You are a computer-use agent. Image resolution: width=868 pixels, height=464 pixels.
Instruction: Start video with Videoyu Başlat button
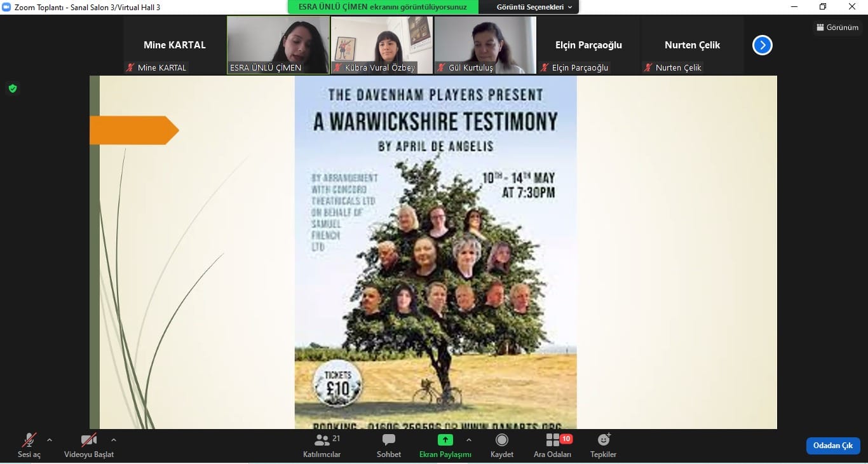coord(89,445)
